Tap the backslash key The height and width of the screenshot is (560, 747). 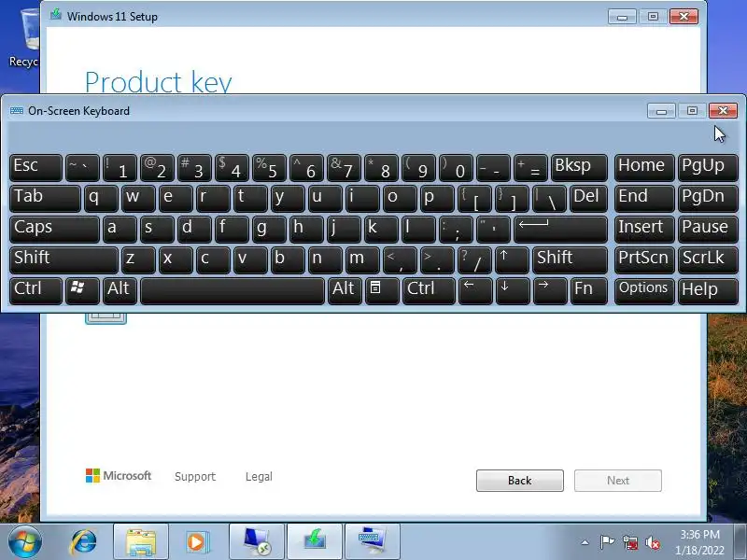point(549,199)
